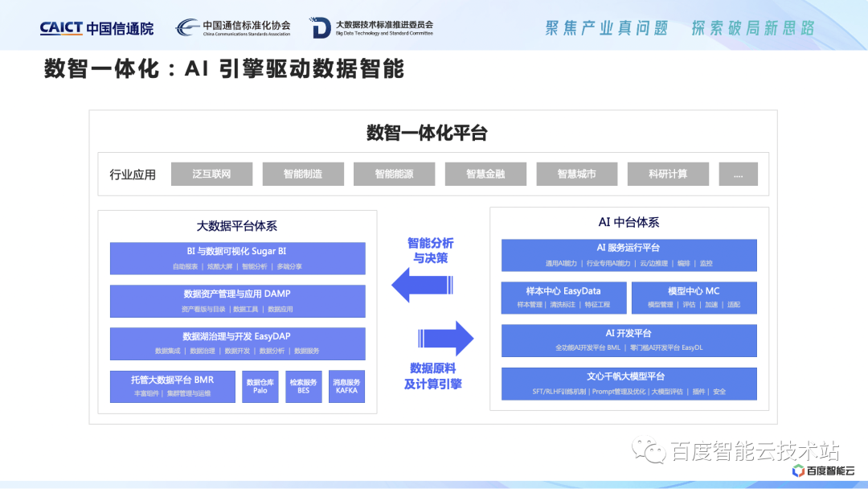Viewport: 868px width, 489px height.
Task: Click the 科研计算 tile
Action: [x=668, y=174]
